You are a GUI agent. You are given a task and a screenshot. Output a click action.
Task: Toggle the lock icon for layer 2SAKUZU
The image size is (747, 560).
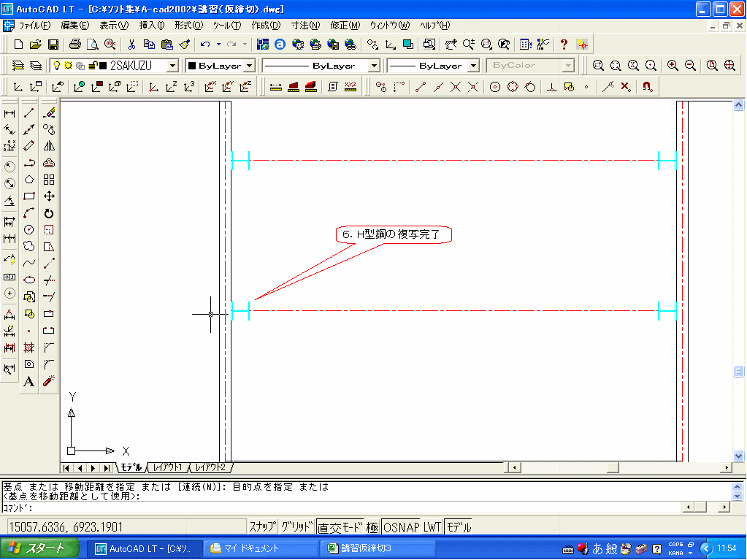(93, 65)
